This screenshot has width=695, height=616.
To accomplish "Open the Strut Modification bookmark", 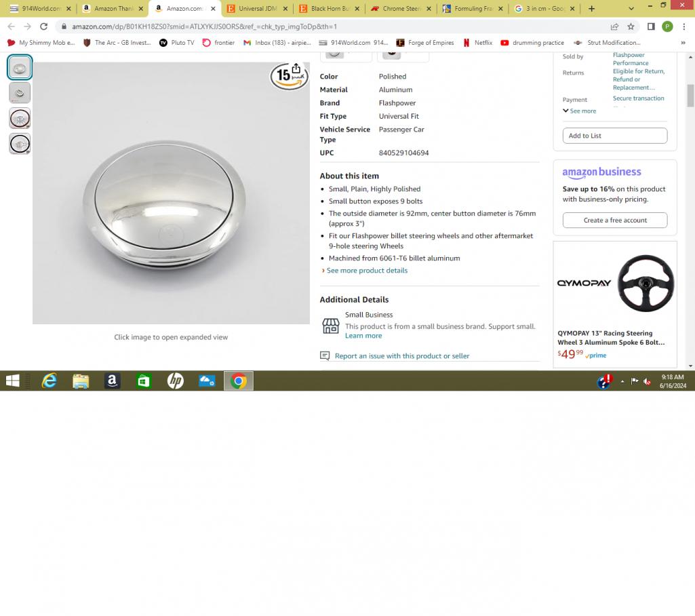I will point(608,43).
